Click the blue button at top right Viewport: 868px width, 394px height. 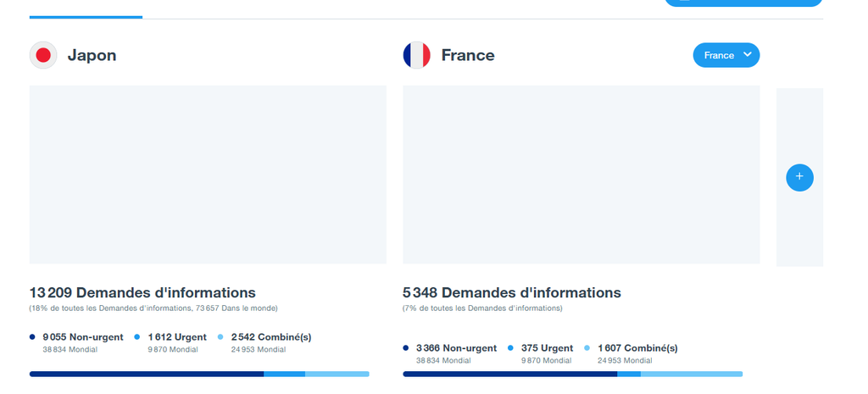(743, 3)
